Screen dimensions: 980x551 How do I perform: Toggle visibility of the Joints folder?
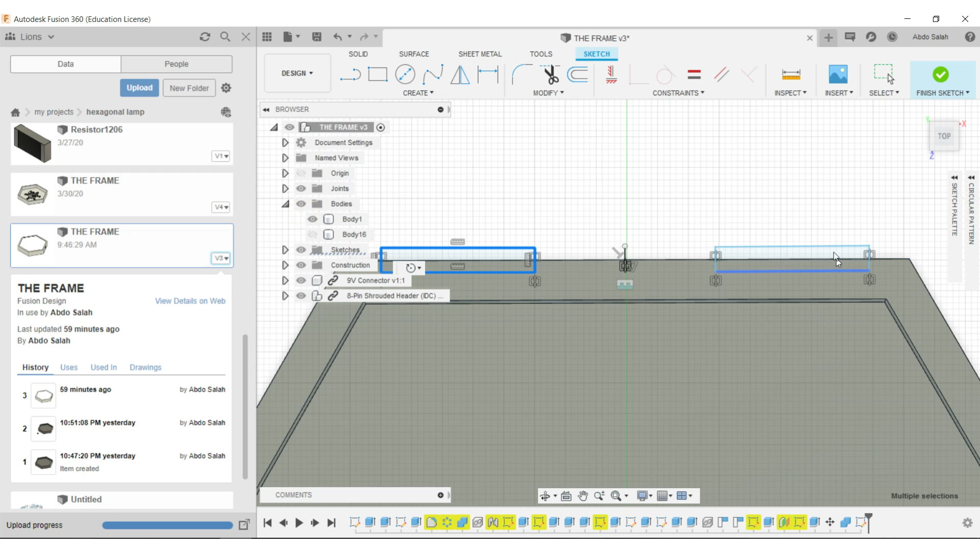(301, 188)
